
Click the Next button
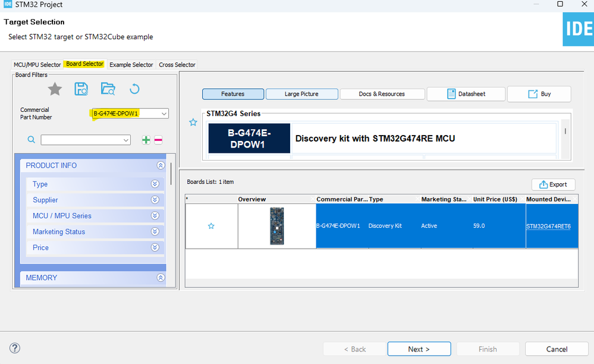pos(419,349)
